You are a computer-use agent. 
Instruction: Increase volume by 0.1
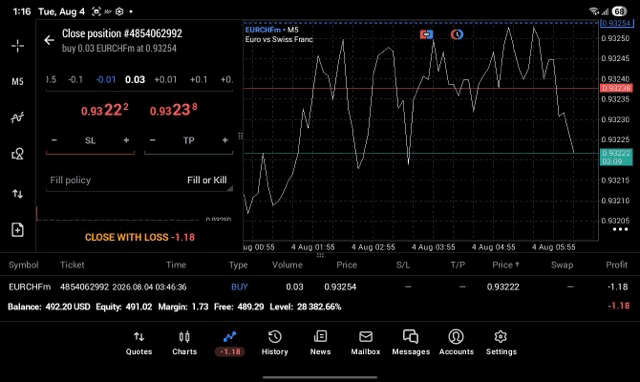click(198, 80)
